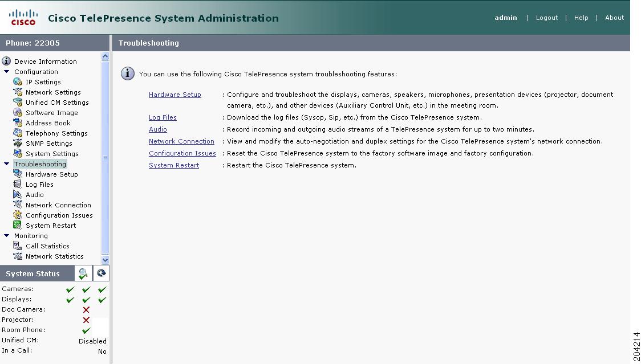Click the Log Files icon in sidebar
The image size is (641, 364).
[18, 184]
